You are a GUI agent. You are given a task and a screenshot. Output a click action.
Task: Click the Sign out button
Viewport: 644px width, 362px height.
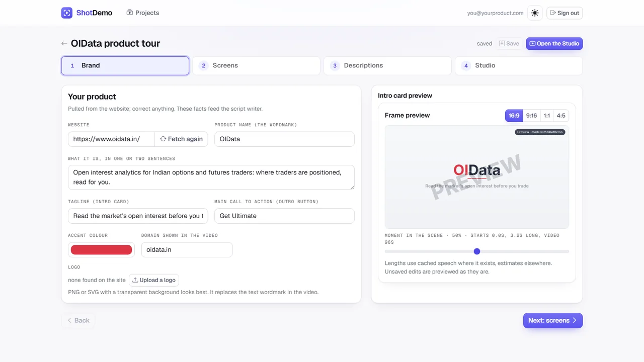tap(565, 13)
